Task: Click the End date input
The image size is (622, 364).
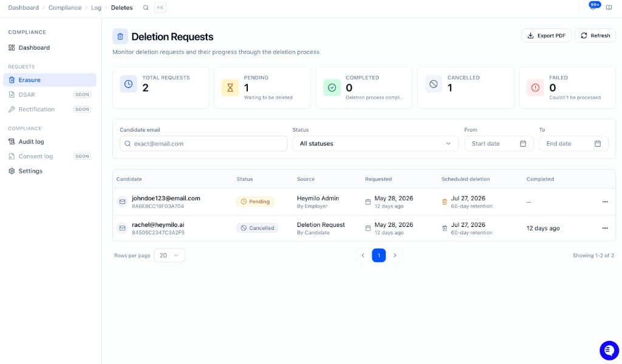Action: (x=573, y=143)
